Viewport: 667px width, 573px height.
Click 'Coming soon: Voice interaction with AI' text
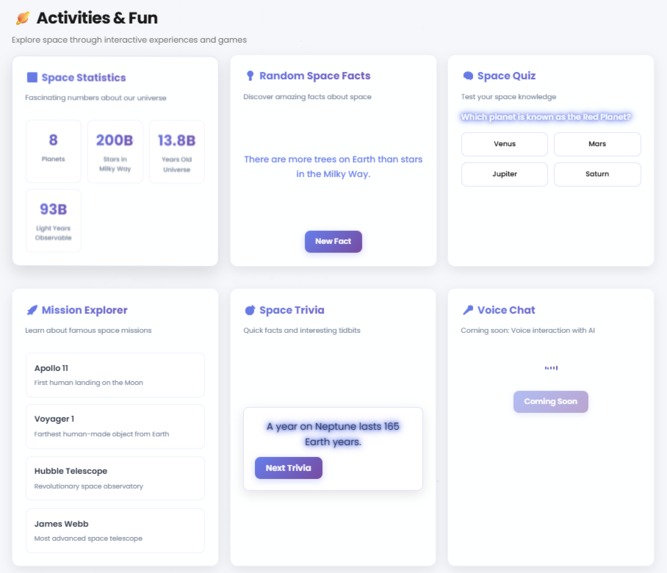point(527,330)
